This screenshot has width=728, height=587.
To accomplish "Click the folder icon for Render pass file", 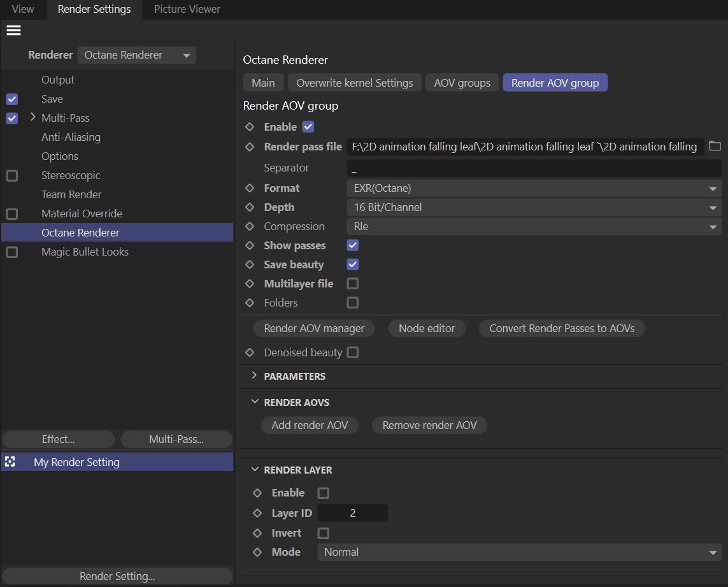I will pos(715,147).
